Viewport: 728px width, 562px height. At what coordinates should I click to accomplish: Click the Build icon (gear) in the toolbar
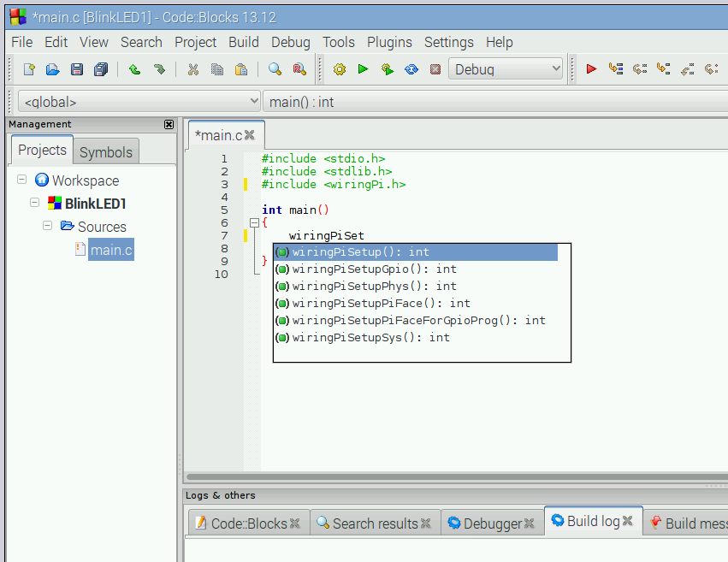pyautogui.click(x=340, y=69)
